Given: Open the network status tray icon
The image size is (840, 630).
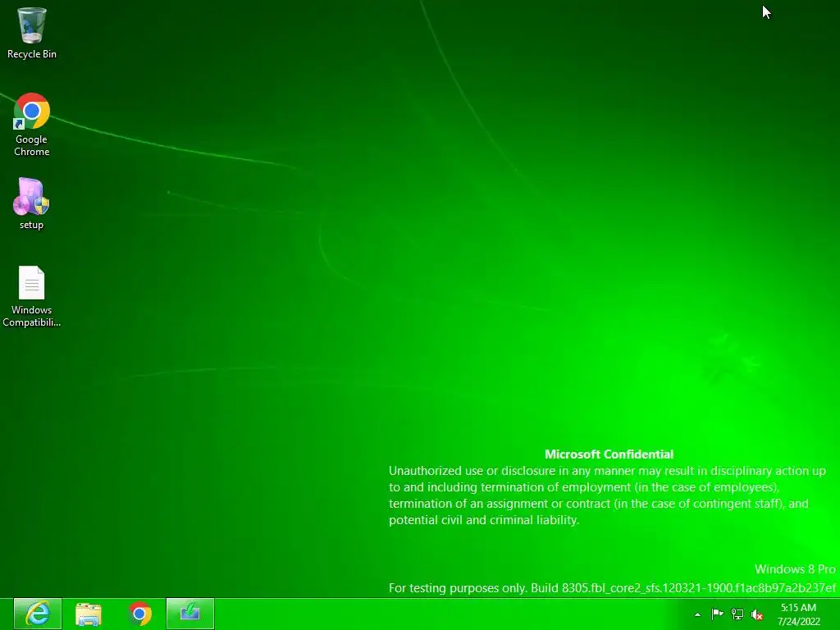Looking at the screenshot, I should [737, 614].
